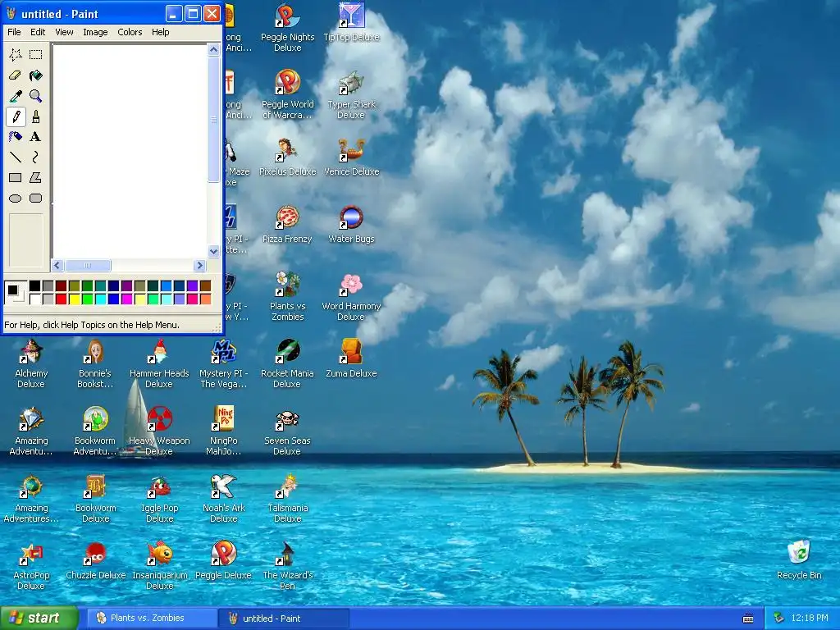Screen dimensions: 840x630
Task: Click the 12:18 PM system clock
Action: coord(810,618)
